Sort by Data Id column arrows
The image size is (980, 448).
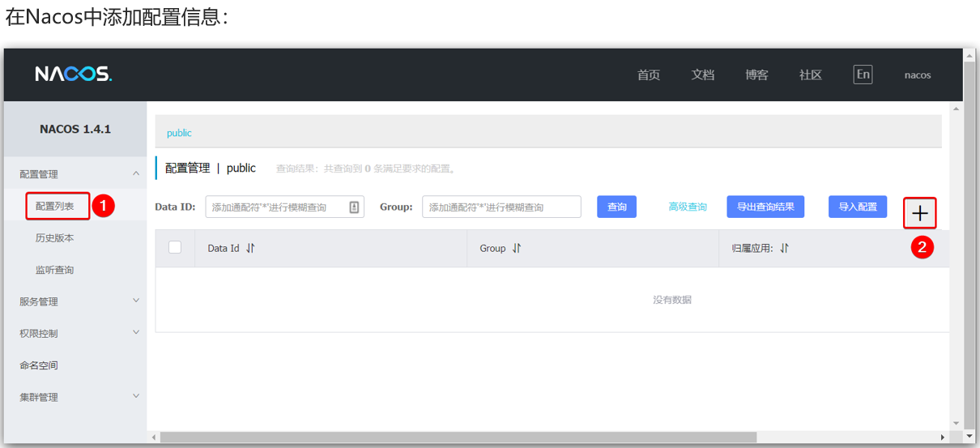(x=250, y=249)
